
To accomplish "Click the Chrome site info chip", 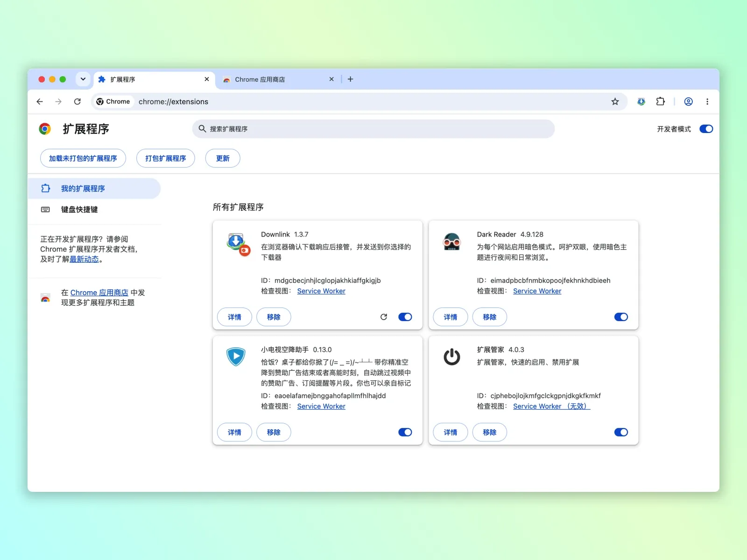I will tap(113, 102).
